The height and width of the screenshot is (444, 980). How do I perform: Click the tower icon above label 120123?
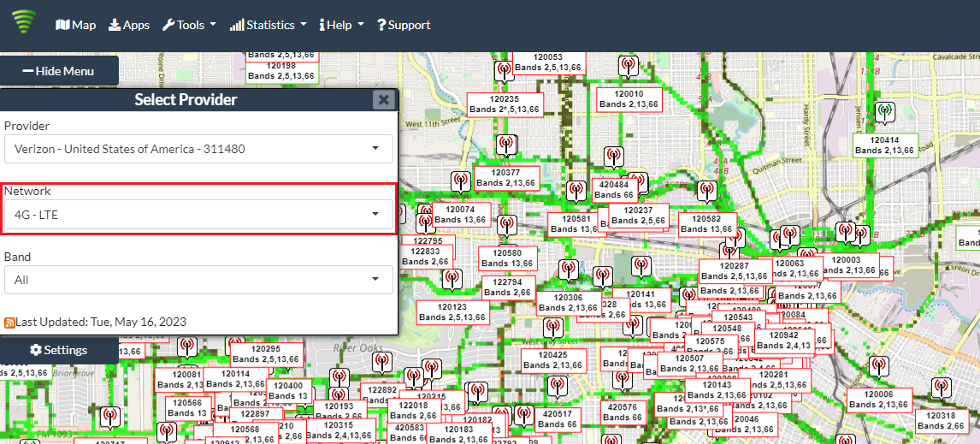pos(452,280)
